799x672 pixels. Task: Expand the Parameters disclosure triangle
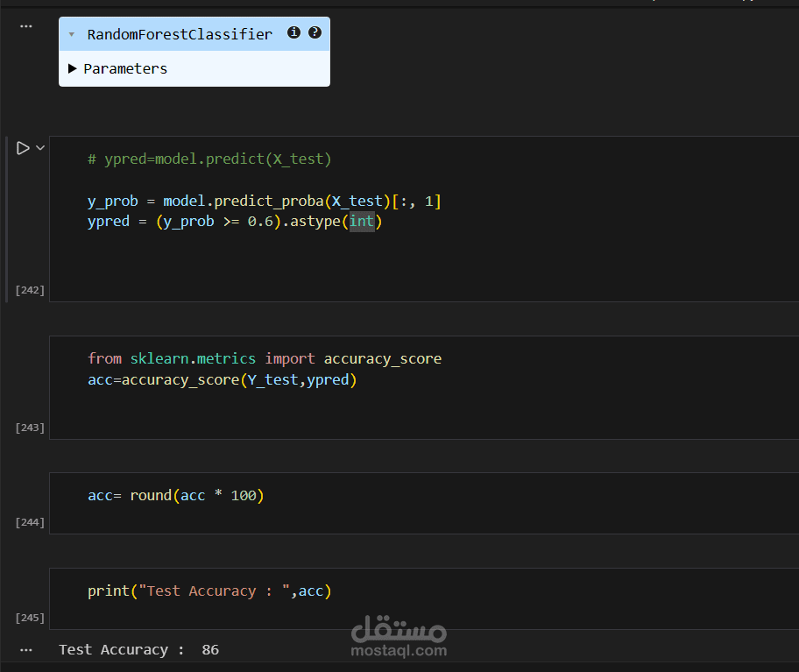(x=73, y=68)
